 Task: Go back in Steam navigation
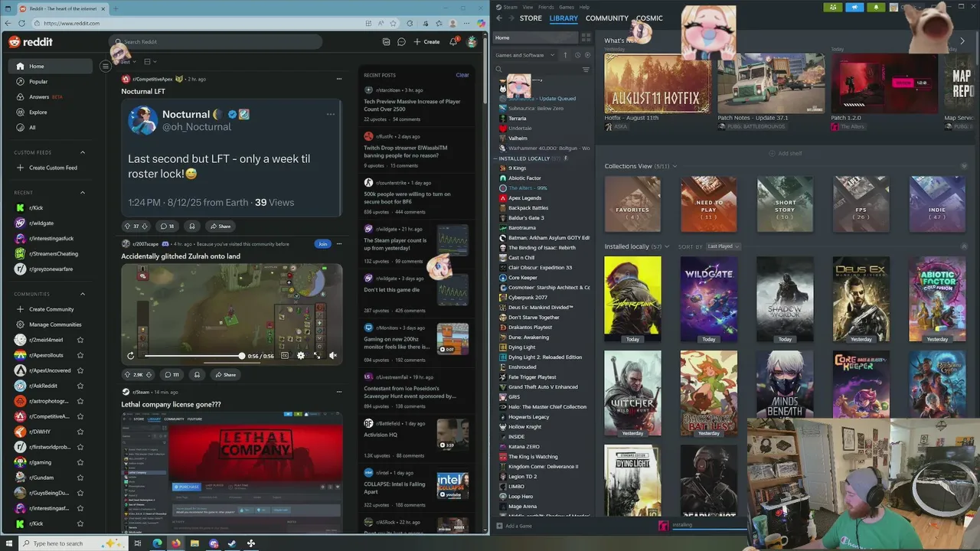coord(499,18)
